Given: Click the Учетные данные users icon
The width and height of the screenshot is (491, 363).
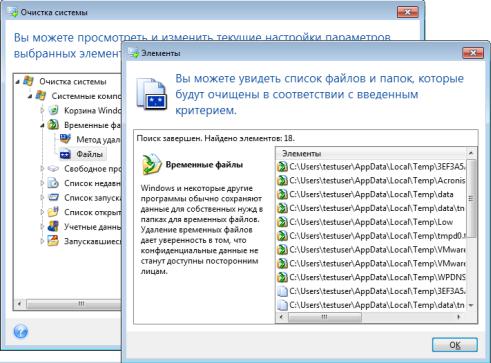Looking at the screenshot, I should (53, 226).
